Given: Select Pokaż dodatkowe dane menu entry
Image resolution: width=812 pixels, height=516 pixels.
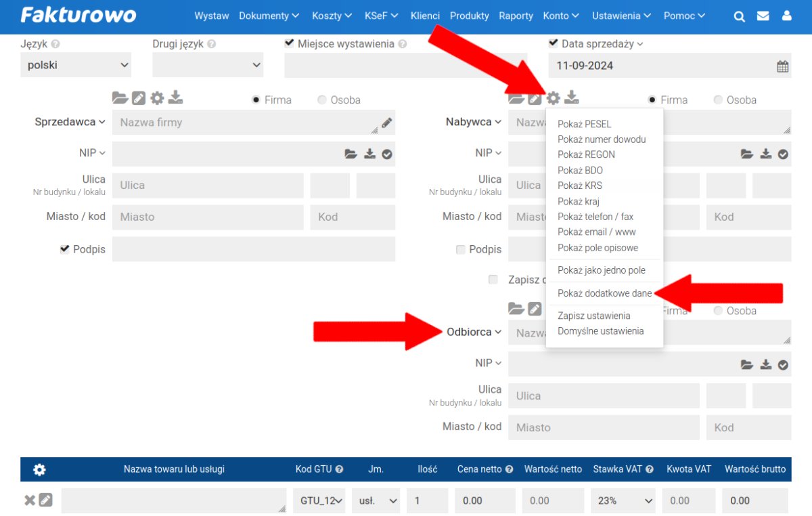Looking at the screenshot, I should (604, 293).
